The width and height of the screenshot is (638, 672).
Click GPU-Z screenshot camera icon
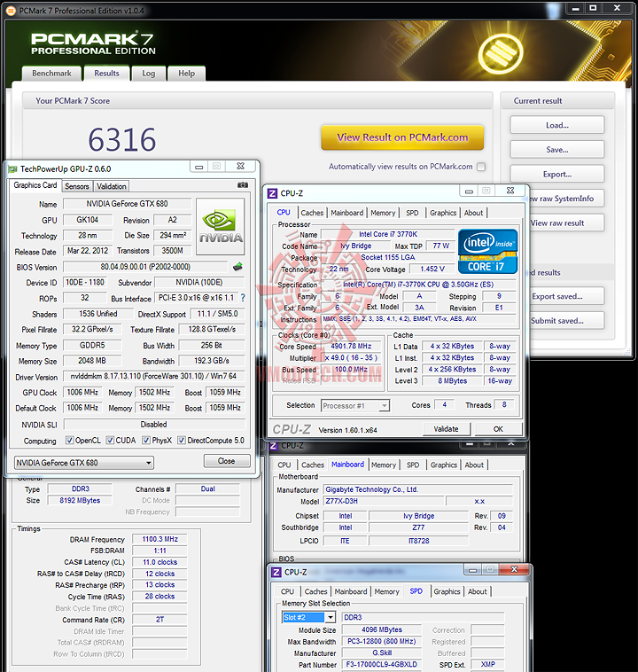click(x=243, y=185)
